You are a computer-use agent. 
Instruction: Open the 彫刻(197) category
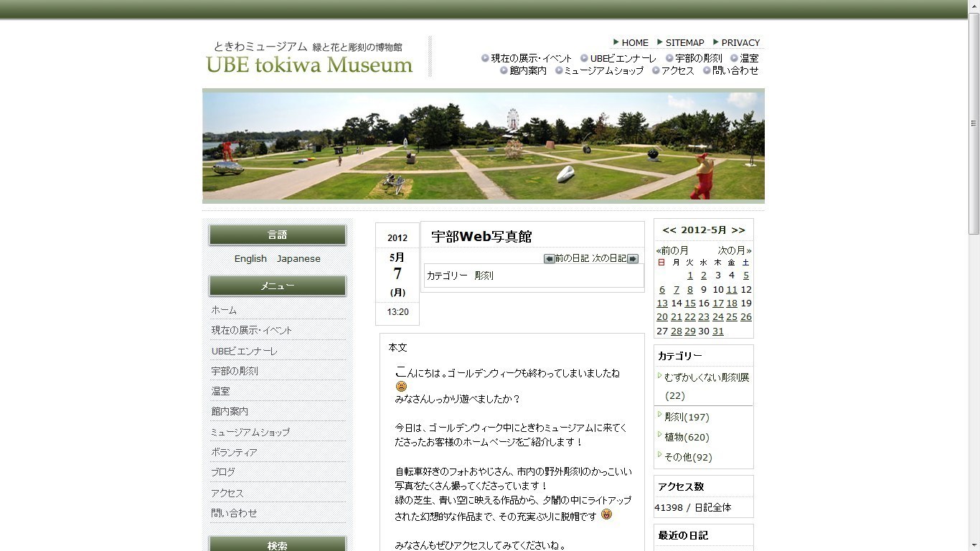[x=687, y=418]
